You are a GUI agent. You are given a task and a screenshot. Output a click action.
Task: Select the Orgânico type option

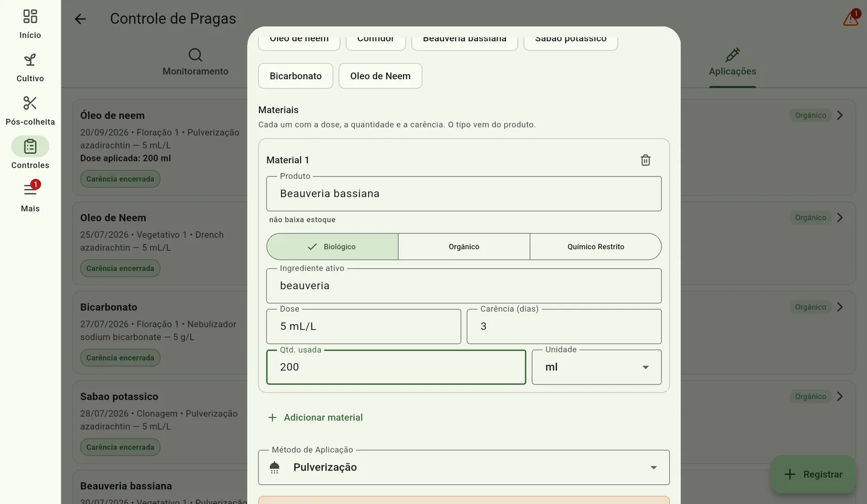tap(464, 247)
